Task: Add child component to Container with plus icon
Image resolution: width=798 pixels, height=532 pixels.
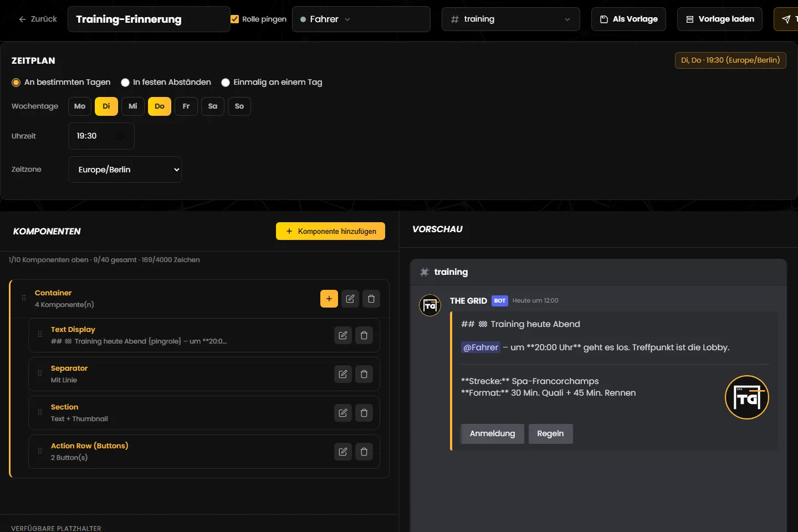Action: coord(329,299)
